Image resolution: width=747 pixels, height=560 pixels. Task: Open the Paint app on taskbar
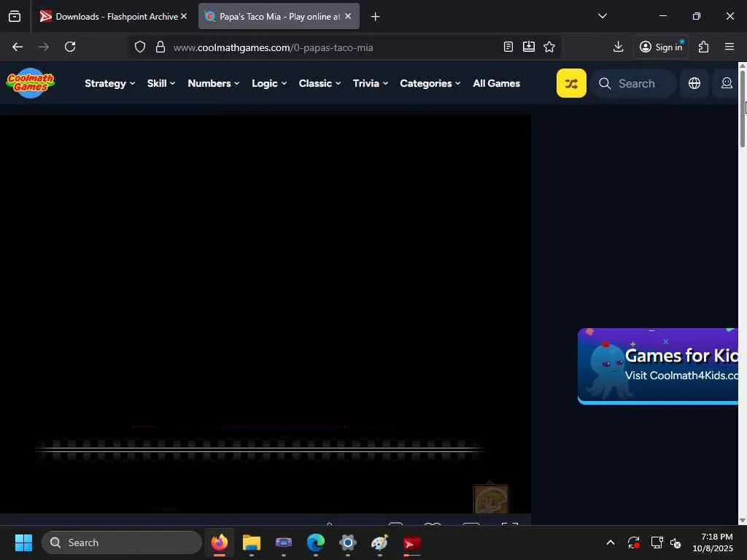tap(379, 542)
